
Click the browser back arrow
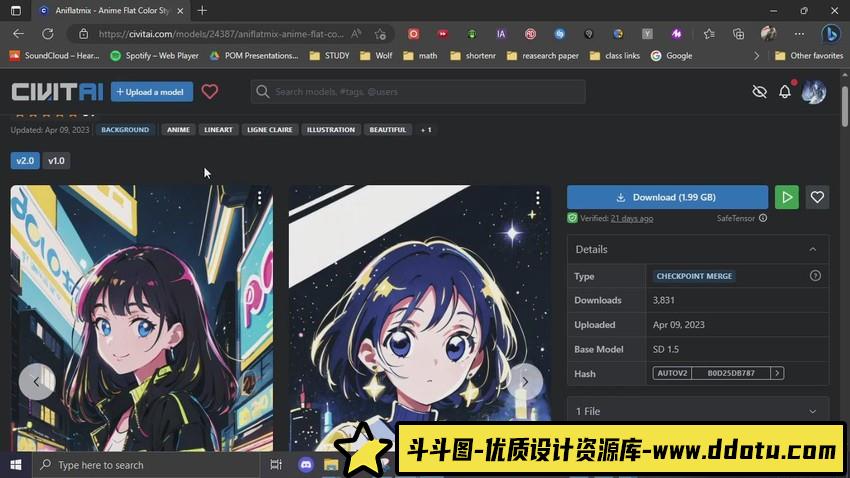[18, 34]
